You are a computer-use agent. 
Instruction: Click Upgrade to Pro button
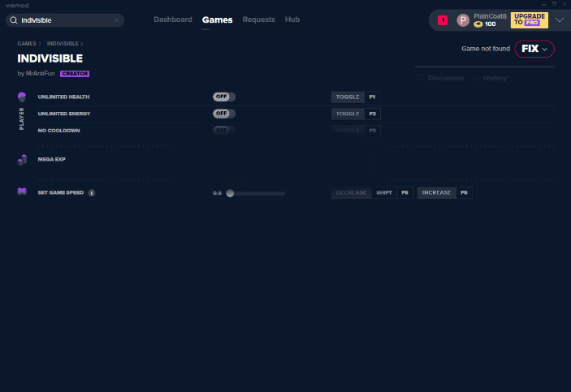[529, 20]
